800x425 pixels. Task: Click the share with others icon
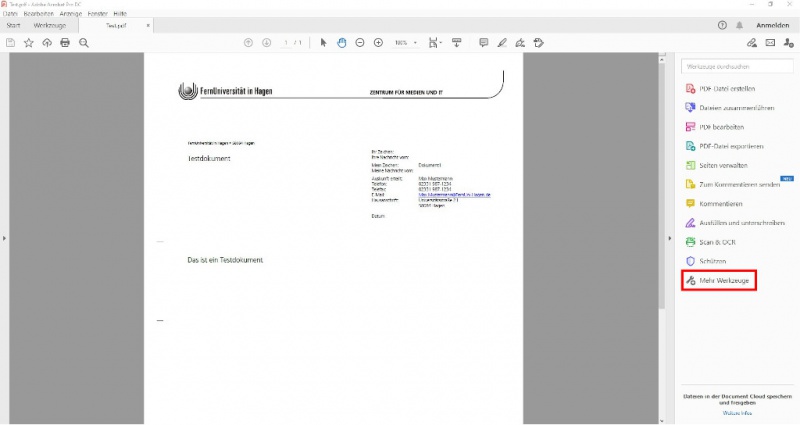point(789,43)
